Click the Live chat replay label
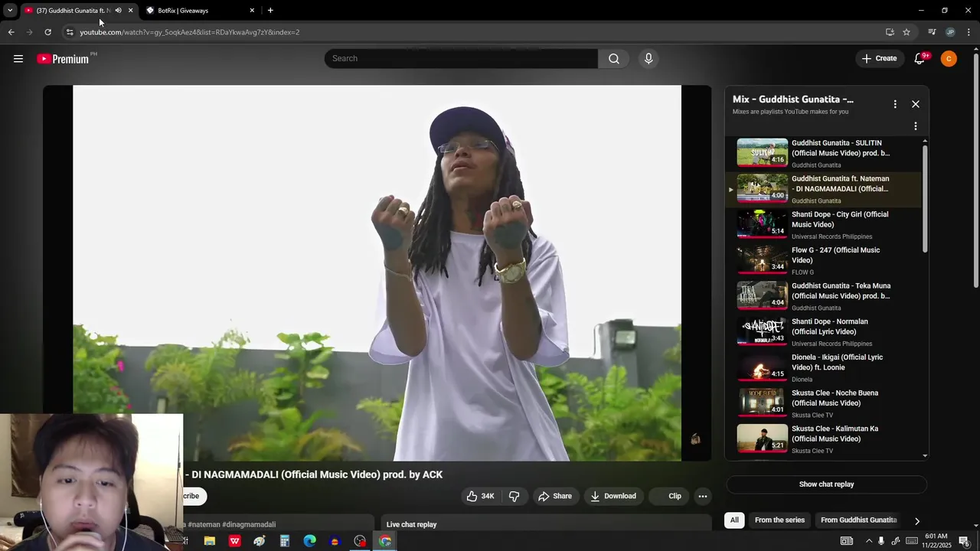The height and width of the screenshot is (551, 980). point(411,525)
